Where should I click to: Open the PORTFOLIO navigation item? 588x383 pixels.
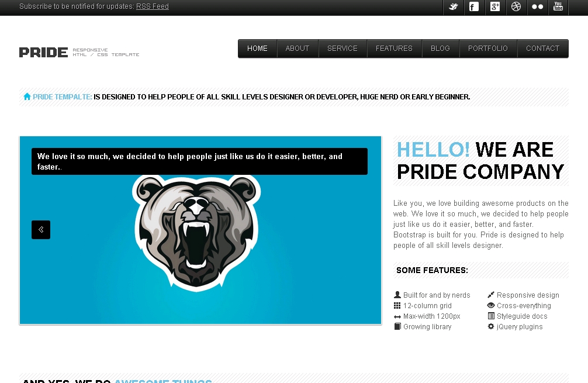click(488, 49)
